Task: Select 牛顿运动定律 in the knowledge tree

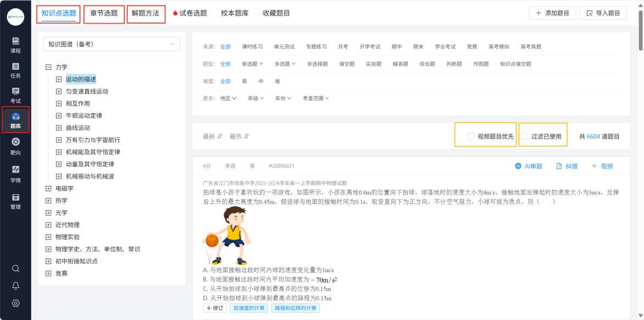Action: pos(84,115)
